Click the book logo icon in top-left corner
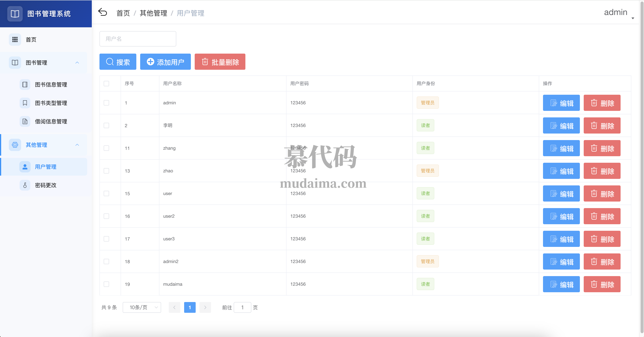The width and height of the screenshot is (644, 337). (15, 13)
